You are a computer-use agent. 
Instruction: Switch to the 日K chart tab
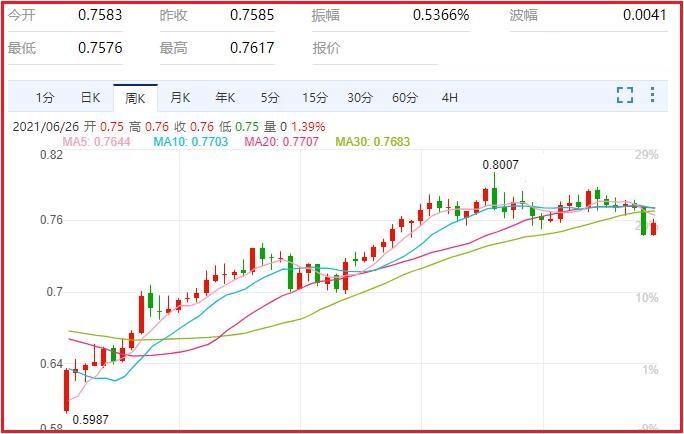tap(90, 98)
